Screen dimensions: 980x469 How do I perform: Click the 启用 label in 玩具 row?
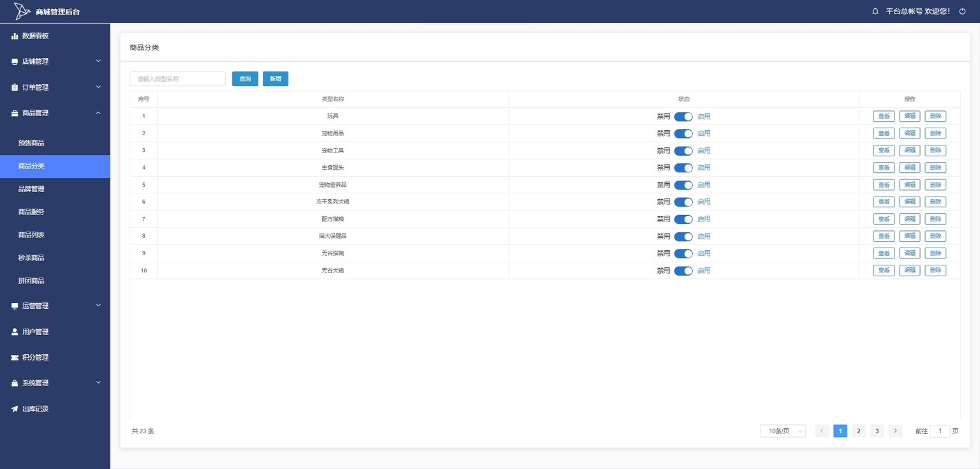[704, 116]
